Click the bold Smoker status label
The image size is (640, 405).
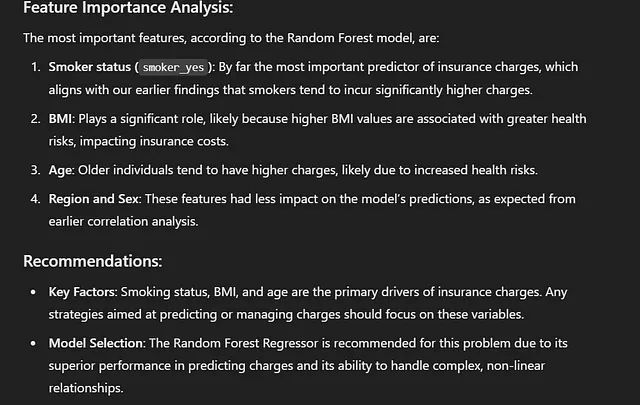coord(89,67)
